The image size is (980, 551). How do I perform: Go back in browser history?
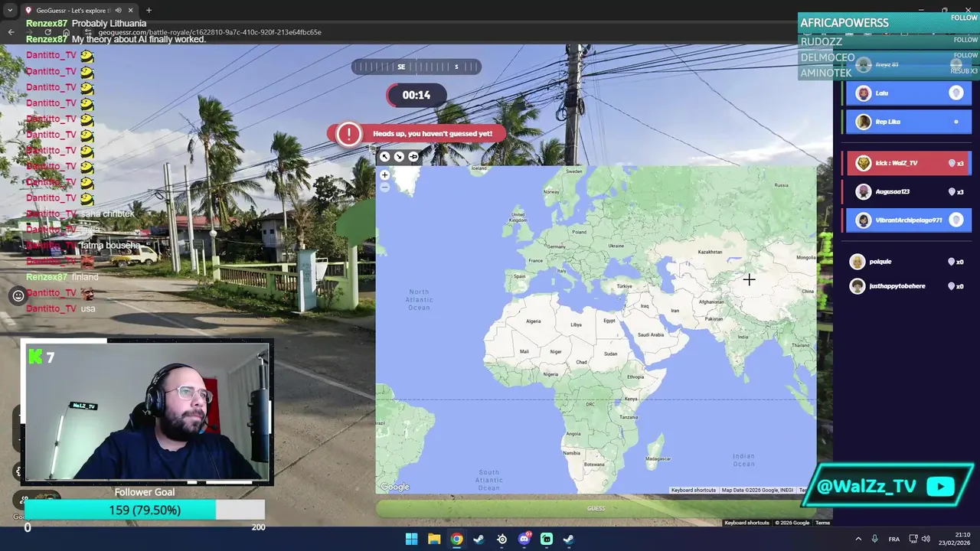[x=11, y=32]
